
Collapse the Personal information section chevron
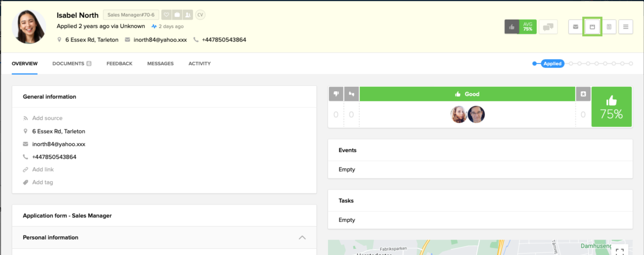point(302,237)
